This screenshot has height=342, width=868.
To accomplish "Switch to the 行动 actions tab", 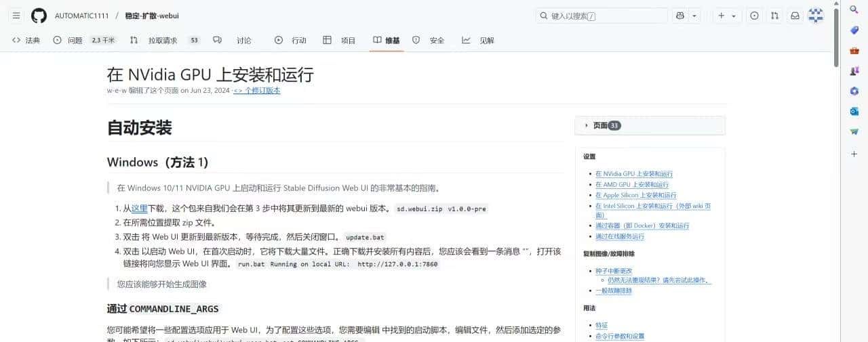I will pyautogui.click(x=290, y=41).
